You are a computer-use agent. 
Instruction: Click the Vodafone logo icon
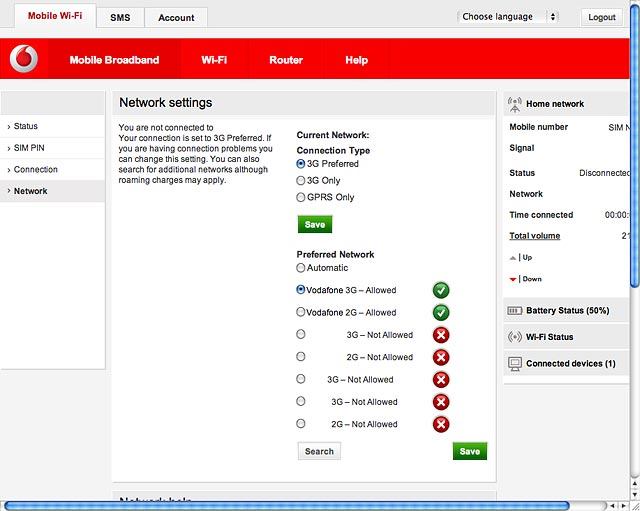pos(24,59)
